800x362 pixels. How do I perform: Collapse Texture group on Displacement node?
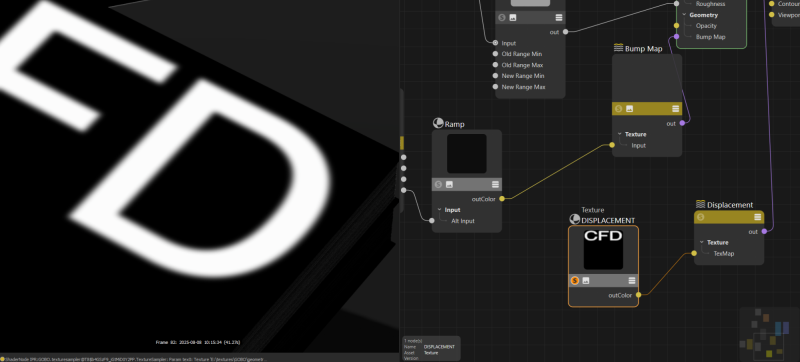(x=702, y=242)
